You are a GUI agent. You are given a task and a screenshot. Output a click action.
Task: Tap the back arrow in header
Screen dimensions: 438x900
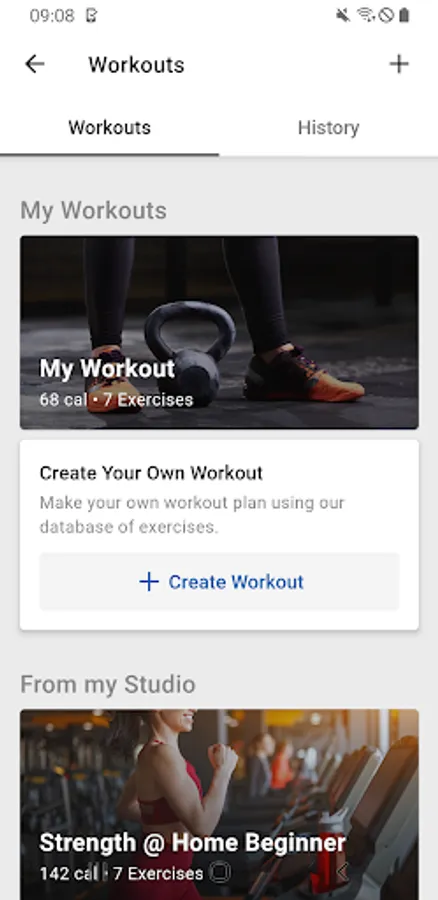(34, 64)
